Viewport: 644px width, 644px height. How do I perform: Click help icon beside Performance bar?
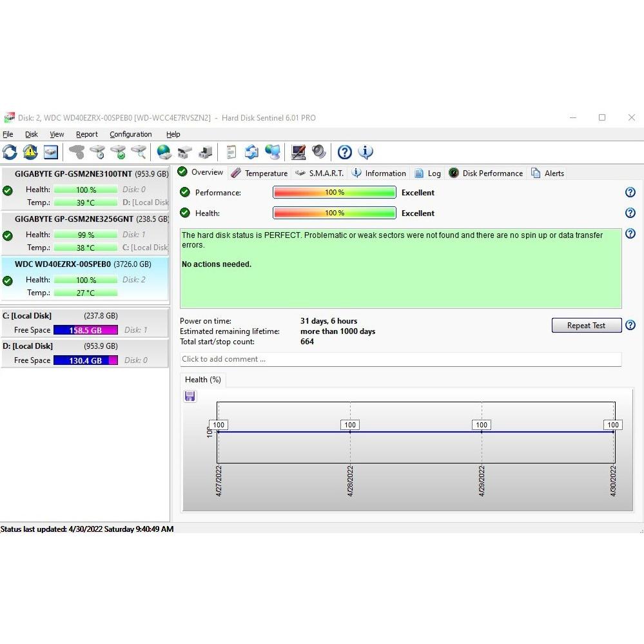click(630, 192)
